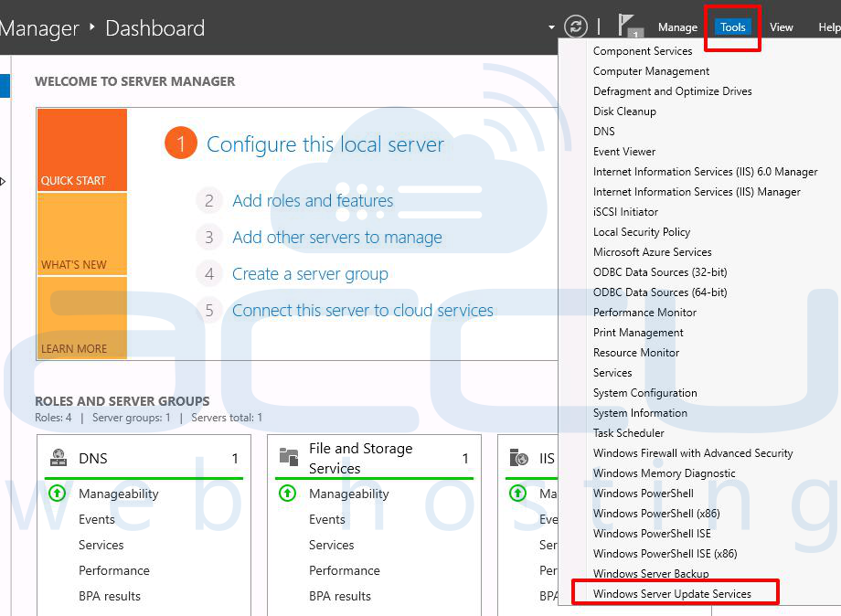Click BPA results in DNS tile

tap(110, 596)
